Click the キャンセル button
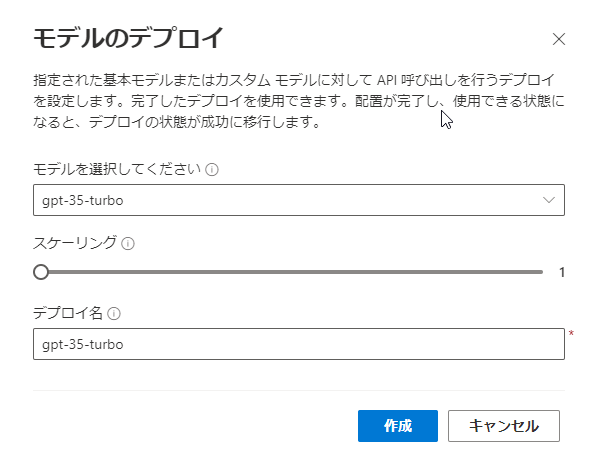The image size is (596, 463). pyautogui.click(x=504, y=426)
